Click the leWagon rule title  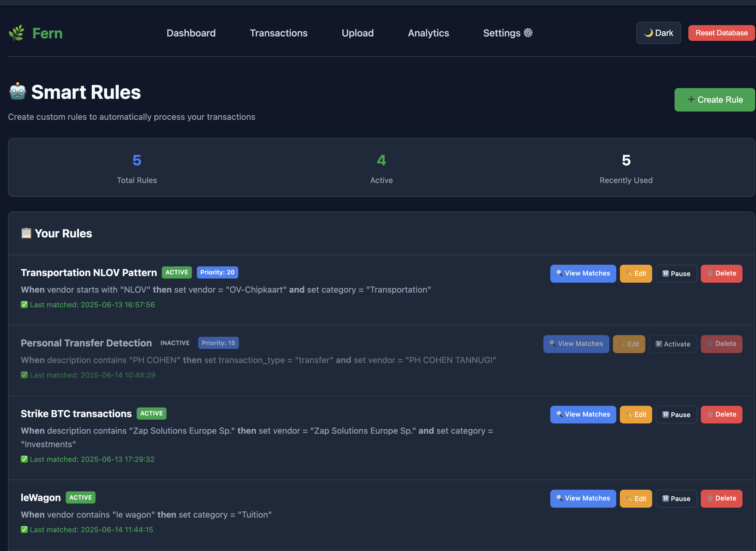tap(41, 497)
